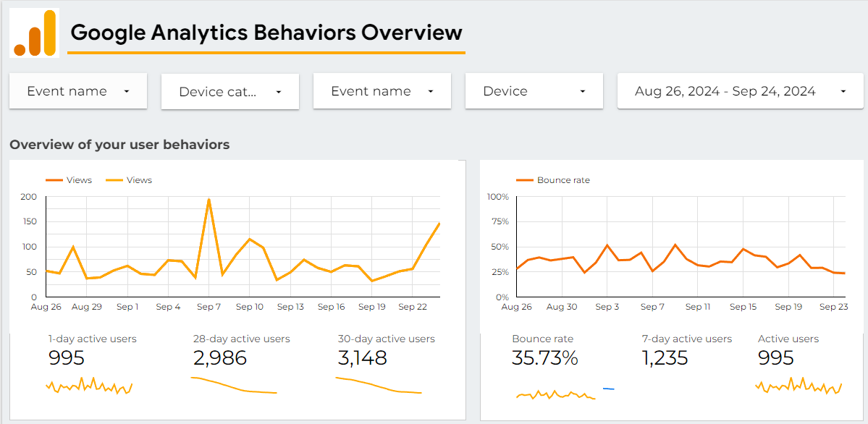This screenshot has width=868, height=424.
Task: Select the 'Overview of your user behaviors' heading
Action: coord(119,145)
